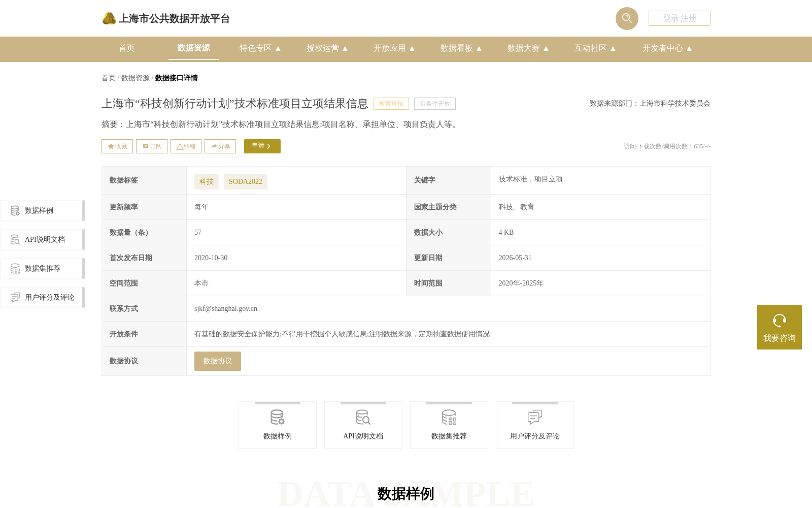The image size is (812, 508).
Task: Click the 技术标准，项目立项 keyword text
Action: click(531, 179)
